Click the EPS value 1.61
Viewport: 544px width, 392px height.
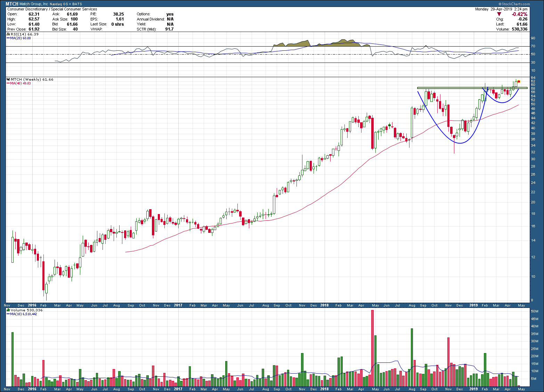(x=120, y=19)
